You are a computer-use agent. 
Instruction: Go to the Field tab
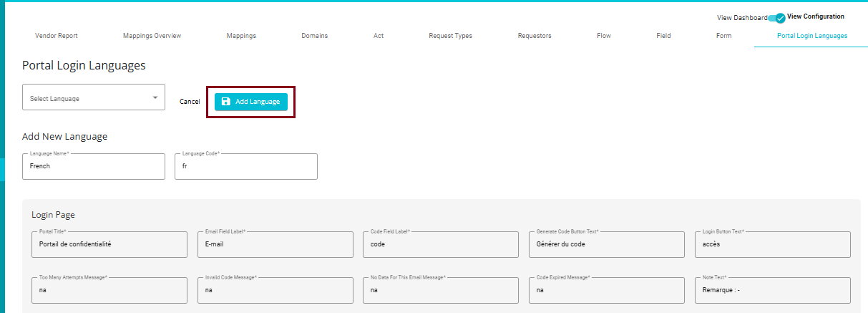[663, 36]
